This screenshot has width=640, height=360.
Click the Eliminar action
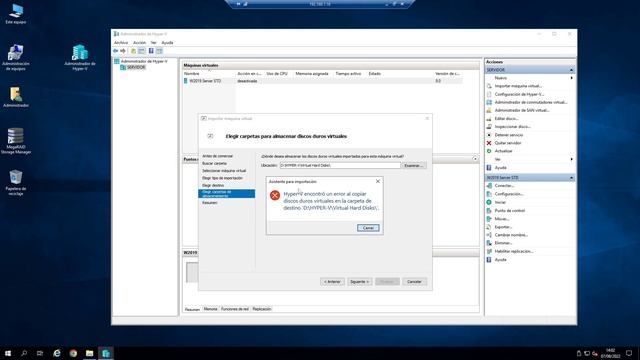pyautogui.click(x=503, y=243)
